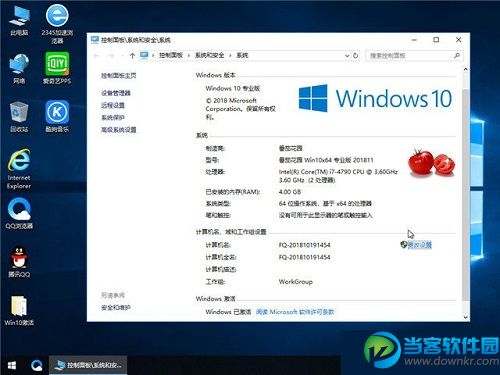Click the search magnifier icon

pos(457,56)
